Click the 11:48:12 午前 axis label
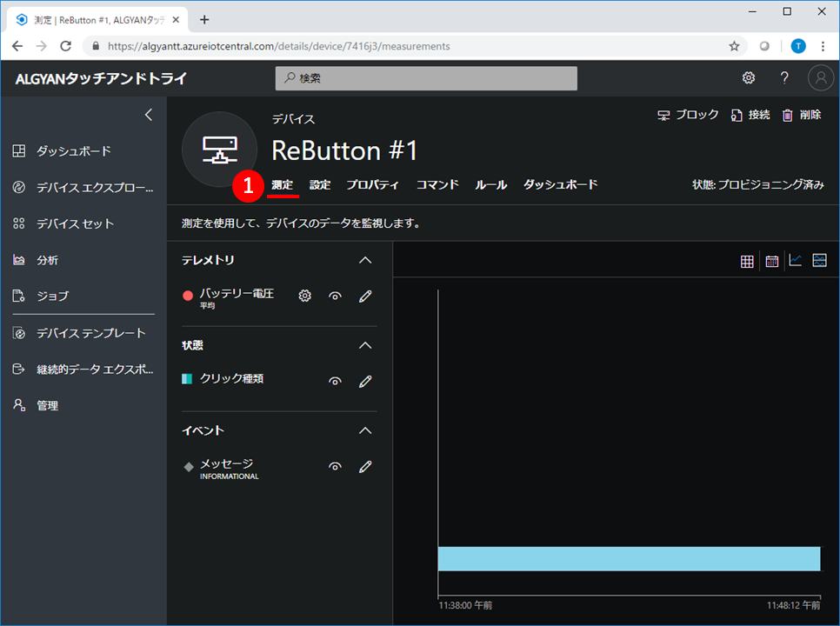The height and width of the screenshot is (626, 840). point(793,606)
